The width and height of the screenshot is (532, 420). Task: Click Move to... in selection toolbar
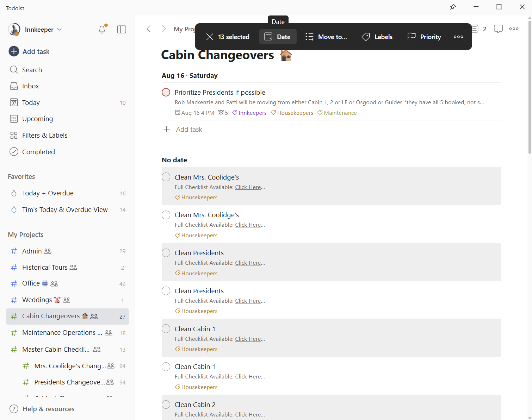tap(326, 37)
